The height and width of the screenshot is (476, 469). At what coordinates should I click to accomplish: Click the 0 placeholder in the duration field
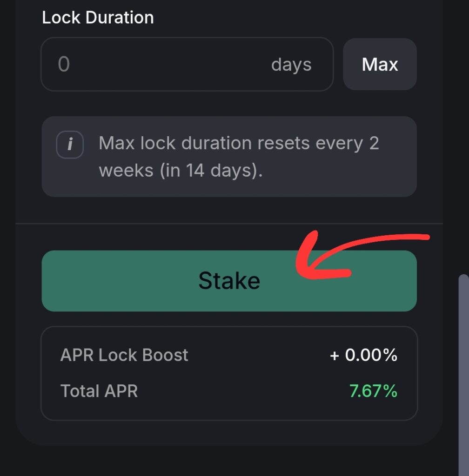(64, 64)
